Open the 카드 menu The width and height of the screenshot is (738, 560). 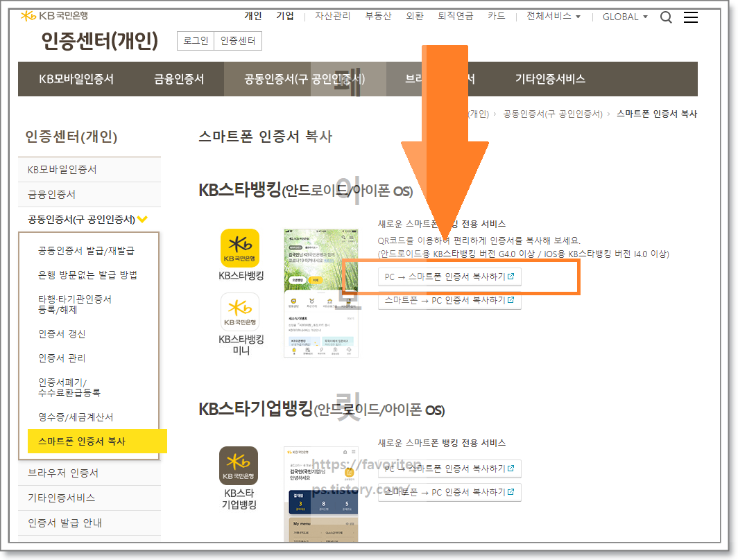(x=496, y=16)
